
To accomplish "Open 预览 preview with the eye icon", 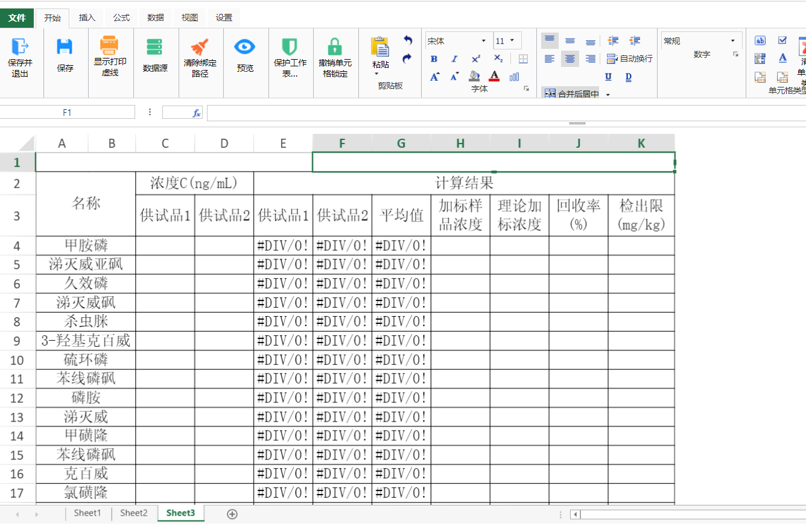I will click(245, 47).
